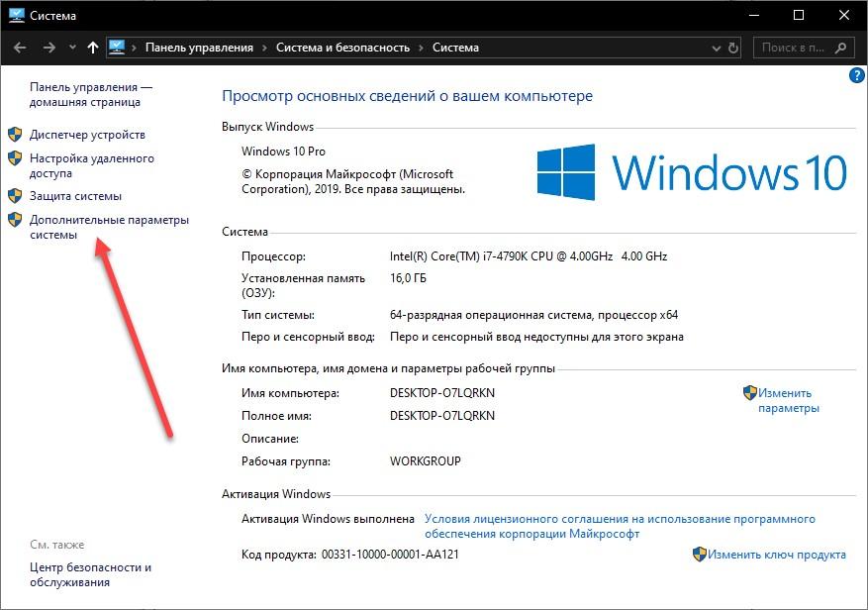Click 'Активация Windows выполнена' status text

[328, 519]
